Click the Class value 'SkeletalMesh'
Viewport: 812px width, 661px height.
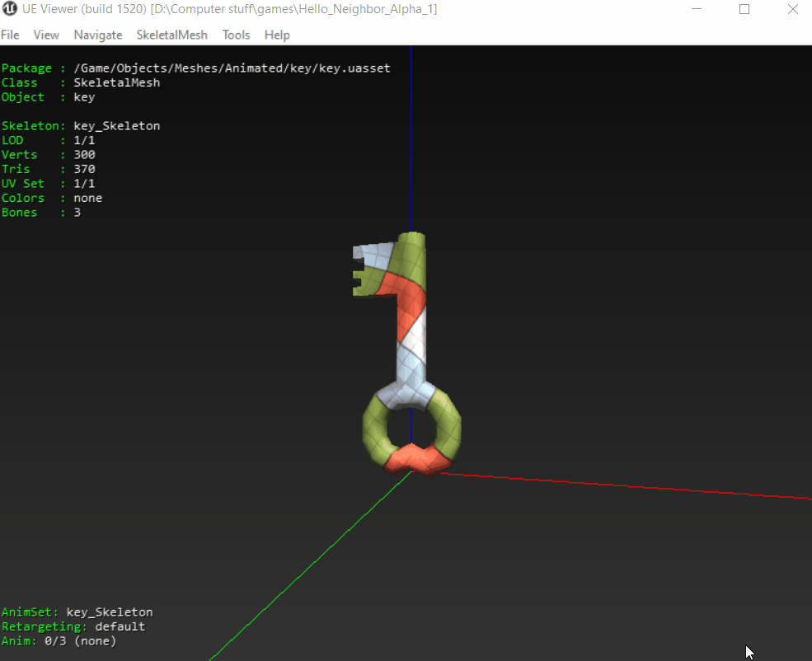click(x=117, y=82)
